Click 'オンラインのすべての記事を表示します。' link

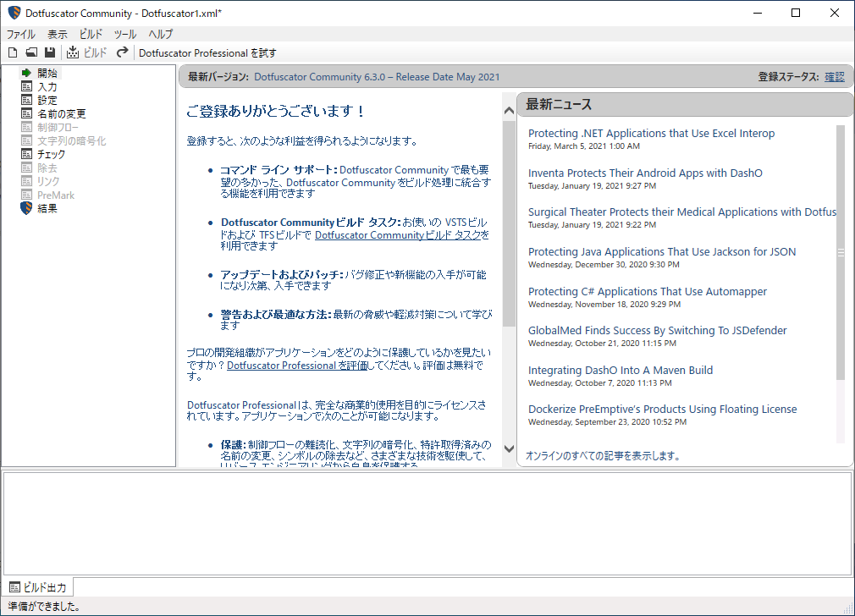(x=604, y=456)
